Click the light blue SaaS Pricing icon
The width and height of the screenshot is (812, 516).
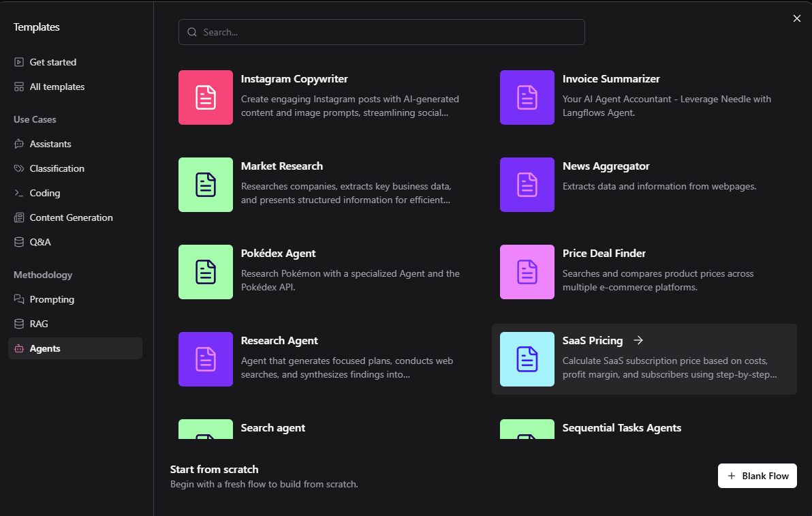527,359
